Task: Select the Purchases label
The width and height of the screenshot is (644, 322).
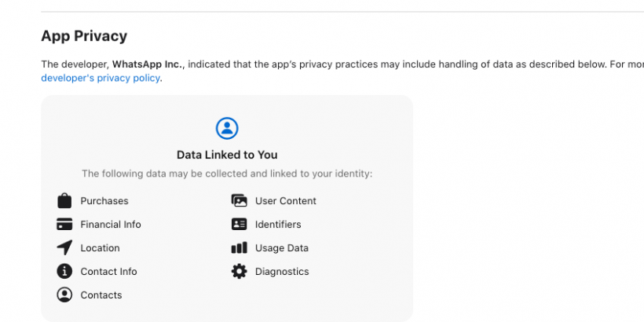Action: tap(104, 201)
